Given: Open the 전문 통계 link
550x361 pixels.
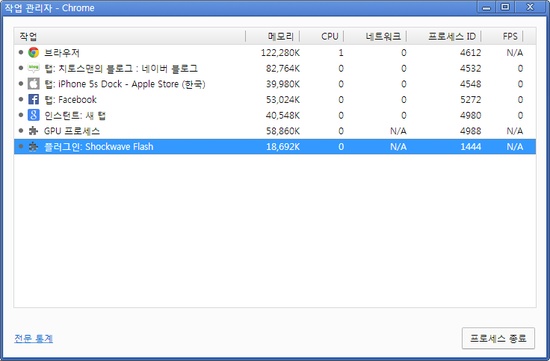Looking at the screenshot, I should pyautogui.click(x=34, y=338).
